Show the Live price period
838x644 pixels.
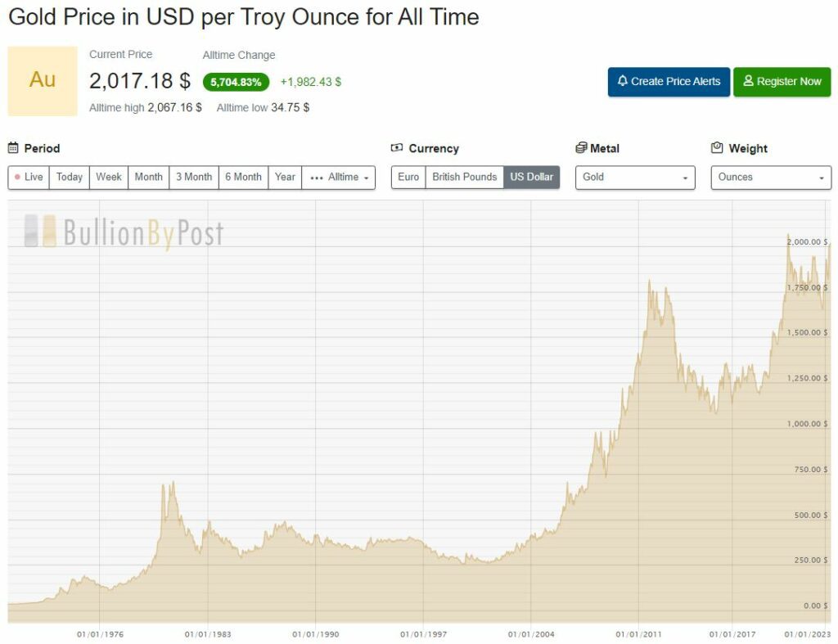click(29, 177)
